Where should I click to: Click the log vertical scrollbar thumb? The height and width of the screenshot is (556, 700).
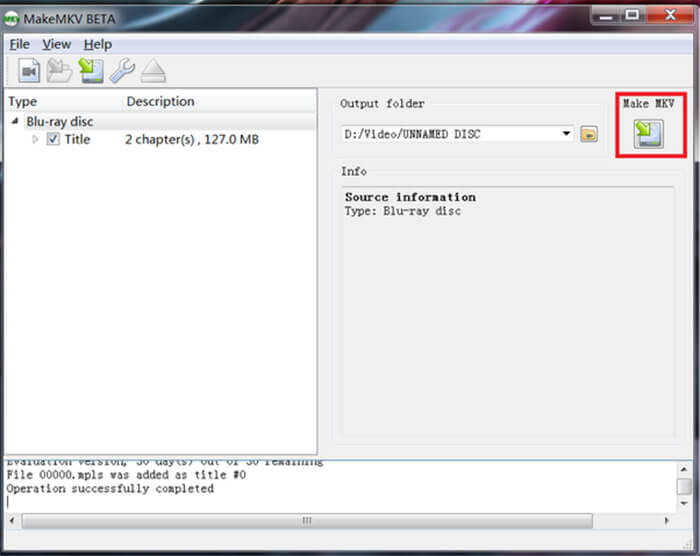click(x=684, y=487)
